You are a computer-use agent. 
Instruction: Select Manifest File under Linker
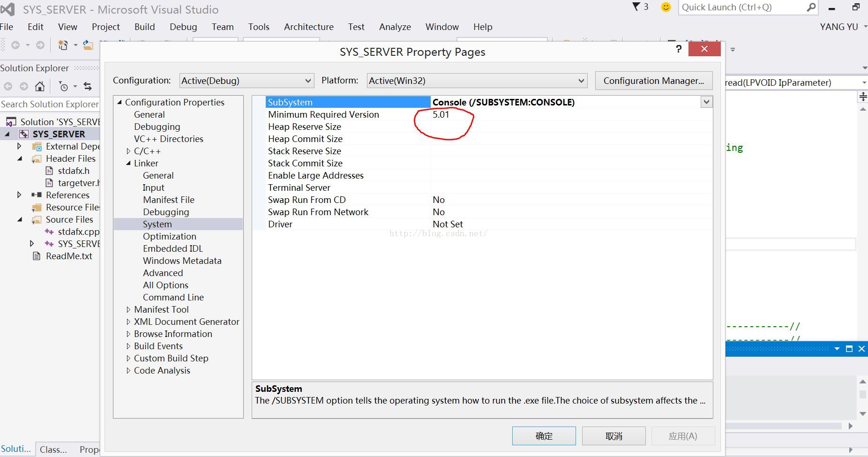[x=169, y=200]
